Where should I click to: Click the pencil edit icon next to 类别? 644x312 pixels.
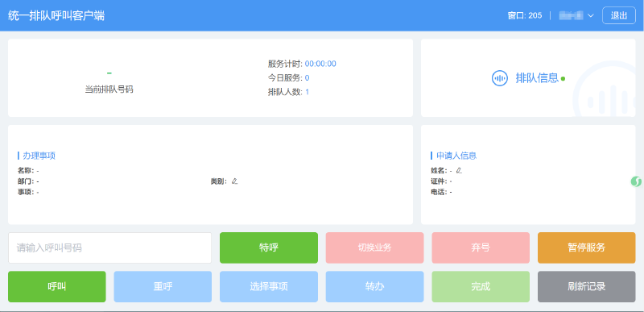(x=234, y=181)
